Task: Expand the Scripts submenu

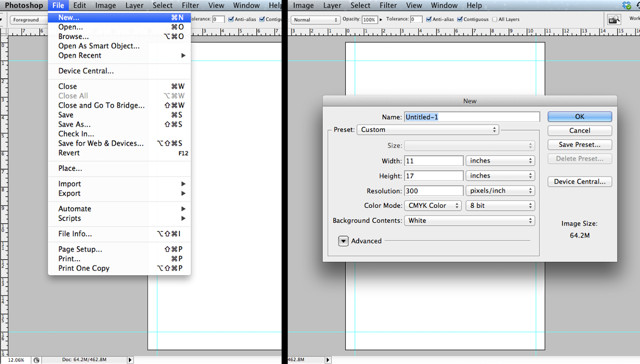Action: coord(119,218)
